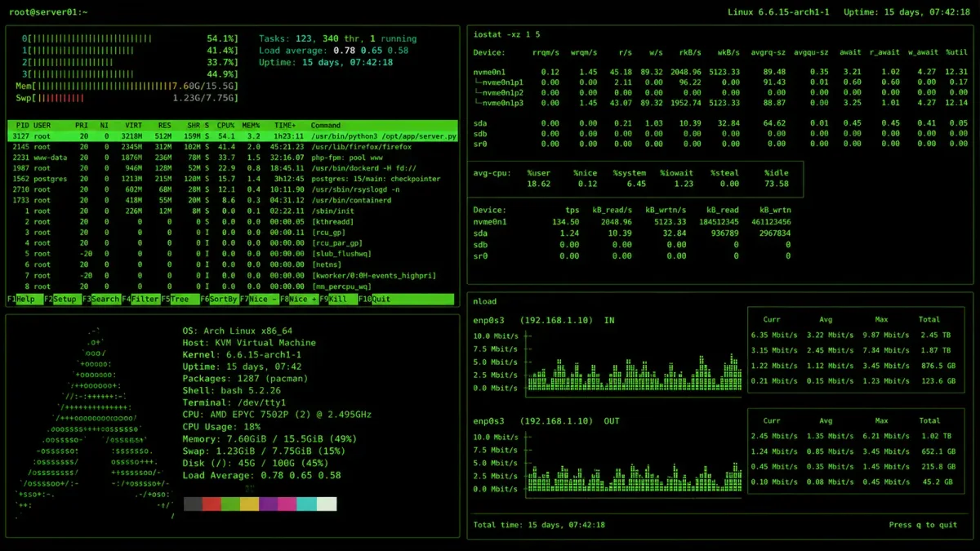The image size is (980, 551).
Task: Sort by the RES column header
Action: pyautogui.click(x=165, y=125)
